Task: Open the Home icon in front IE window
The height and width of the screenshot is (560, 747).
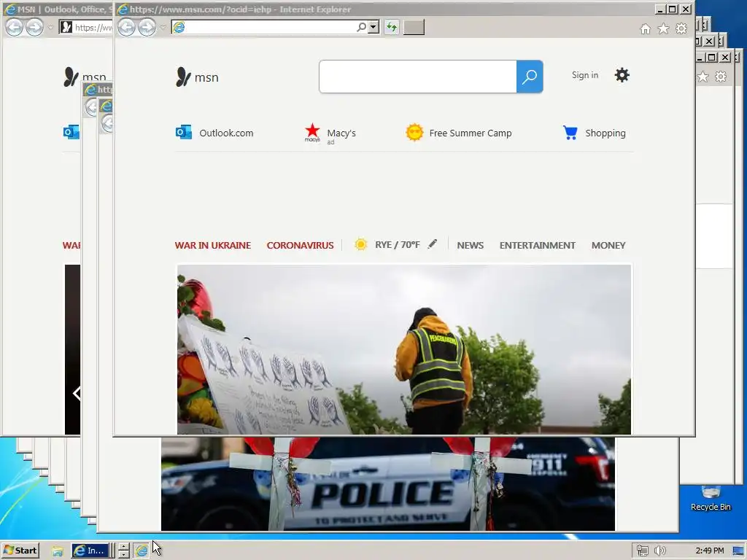Action: pos(645,29)
